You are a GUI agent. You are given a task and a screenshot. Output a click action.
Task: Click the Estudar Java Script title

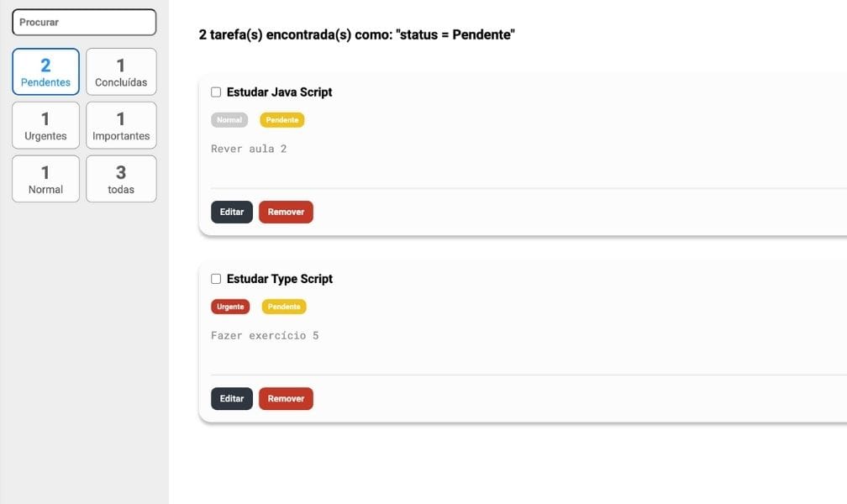[x=279, y=92]
